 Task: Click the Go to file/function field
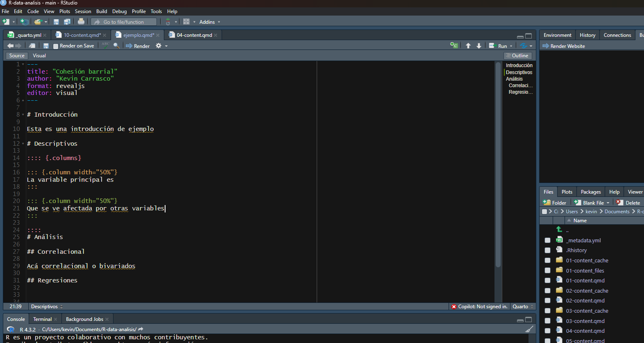[x=124, y=22]
